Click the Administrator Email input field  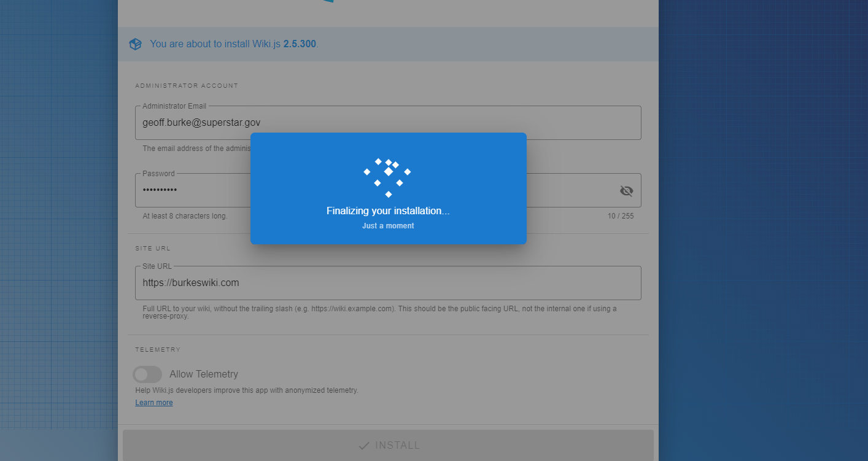(x=388, y=123)
